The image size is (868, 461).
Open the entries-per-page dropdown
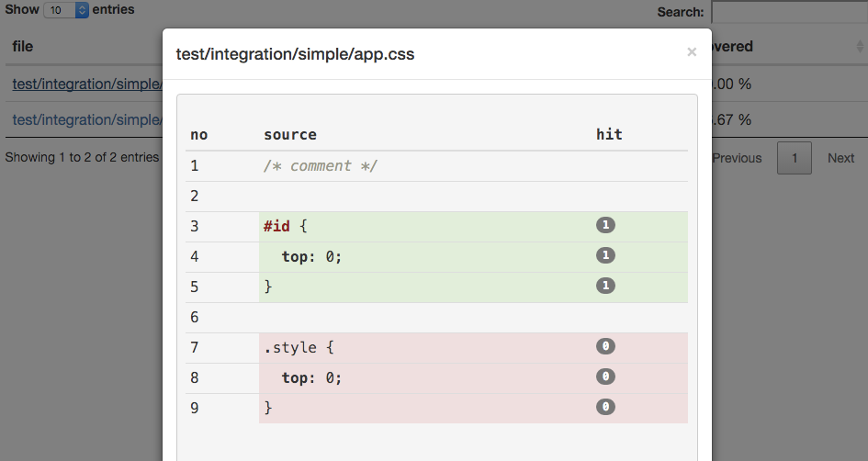pyautogui.click(x=67, y=10)
